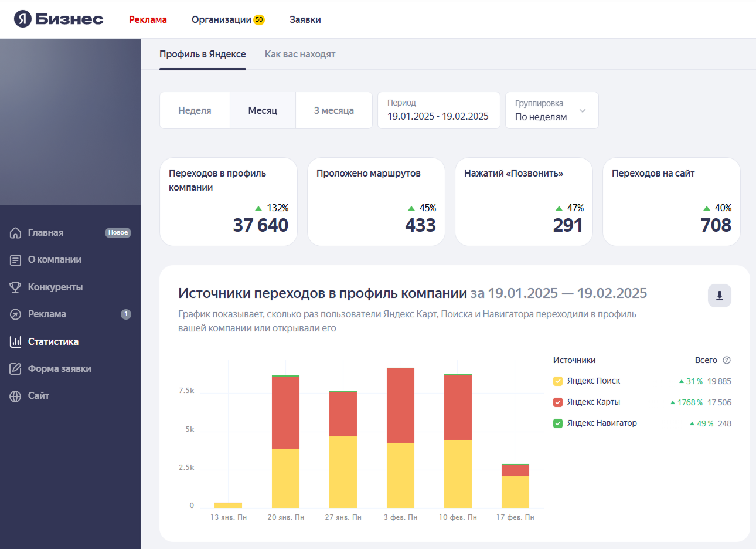Click the Переходов на сайт card
This screenshot has width=756, height=549.
click(672, 202)
